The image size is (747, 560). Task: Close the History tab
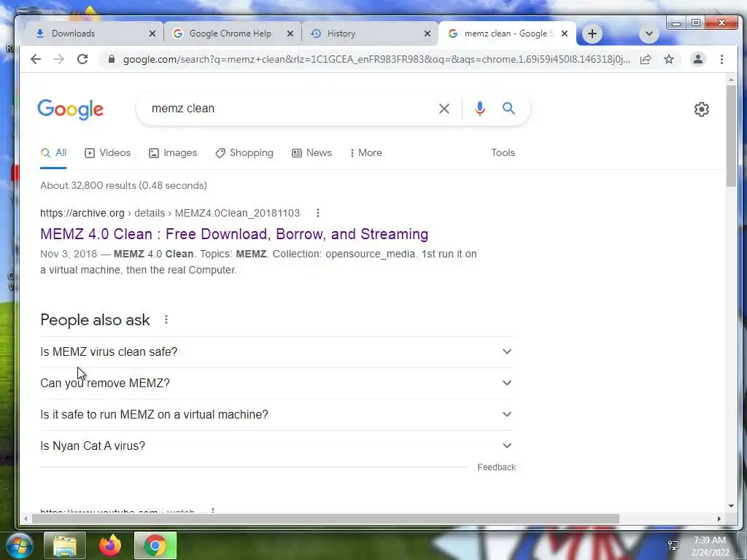[x=427, y=34]
